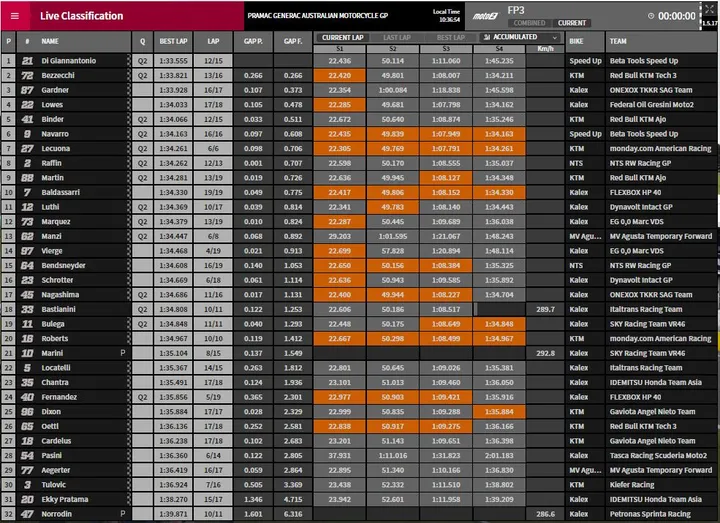The width and height of the screenshot is (720, 523).
Task: Open row options dots for Lecuona
Action: click(x=128, y=148)
